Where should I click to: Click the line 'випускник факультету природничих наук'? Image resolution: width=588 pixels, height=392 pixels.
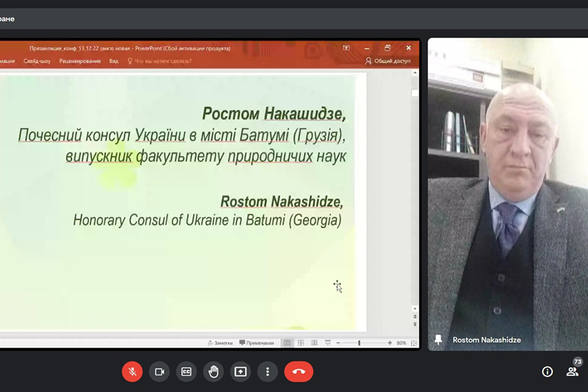click(x=206, y=156)
